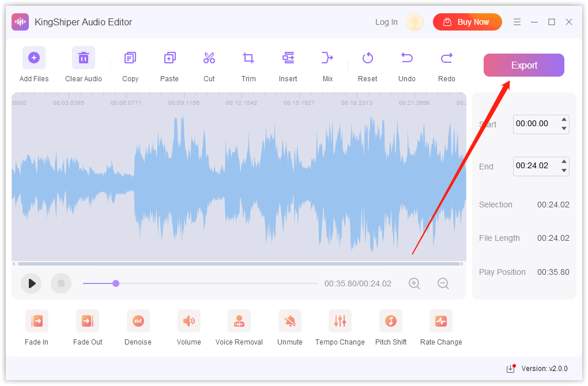This screenshot has width=588, height=386.
Task: Increase the Start time with up arrow
Action: pyautogui.click(x=564, y=120)
